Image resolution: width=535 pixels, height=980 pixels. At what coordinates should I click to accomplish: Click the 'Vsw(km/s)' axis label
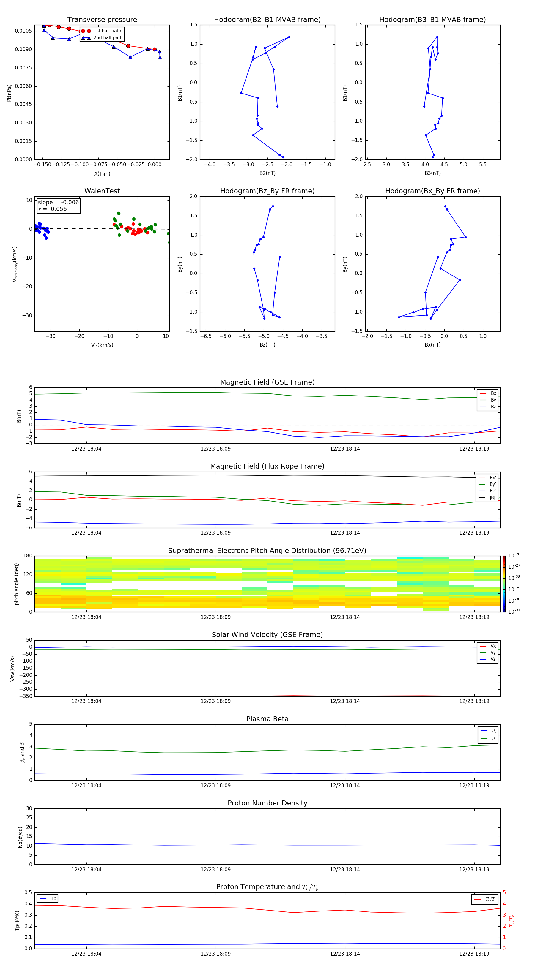point(12,668)
